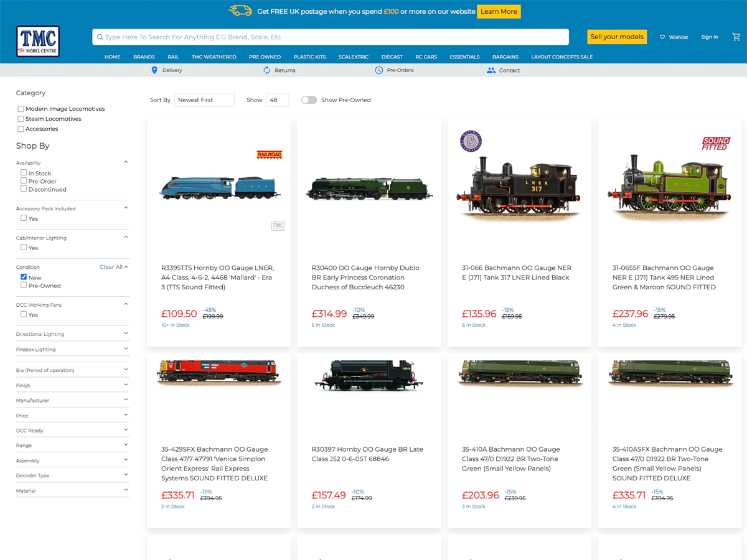Open the SCALEXTRIC menu
Screen dimensions: 747x560
click(x=354, y=57)
